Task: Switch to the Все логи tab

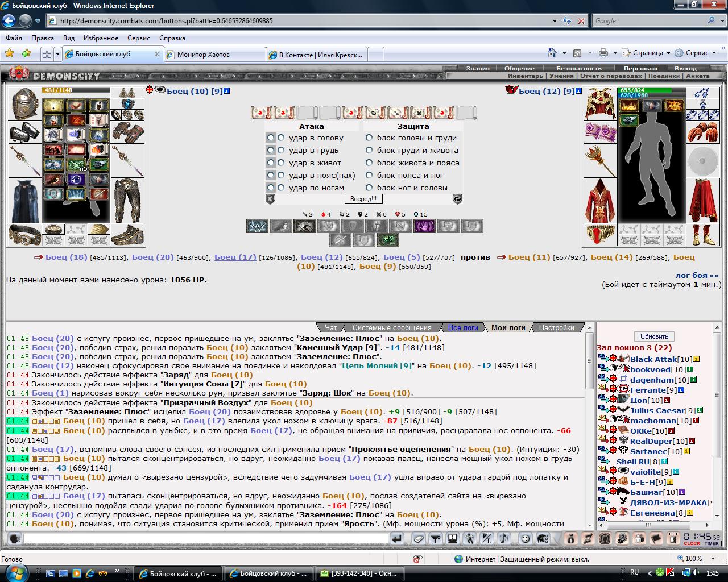Action: 463,327
